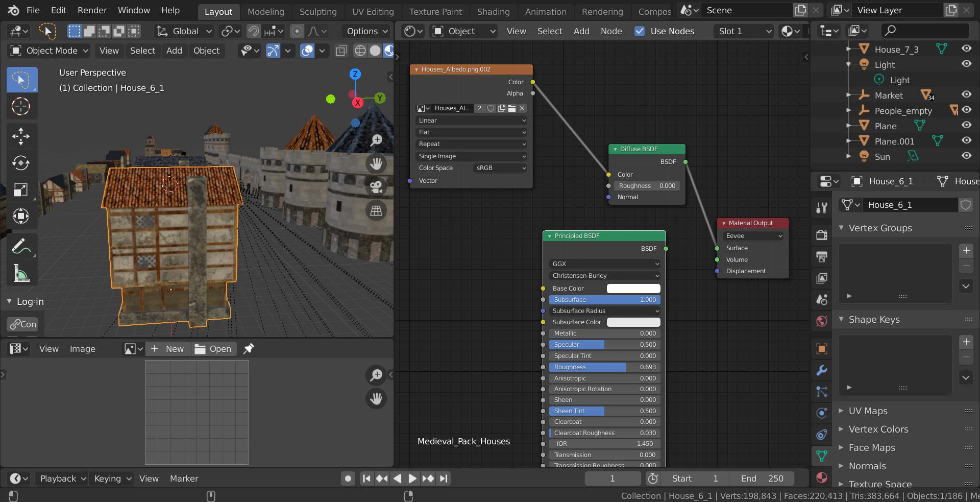Image resolution: width=980 pixels, height=502 pixels.
Task: Select the Cursor tool in viewport toolbar
Action: tap(21, 106)
